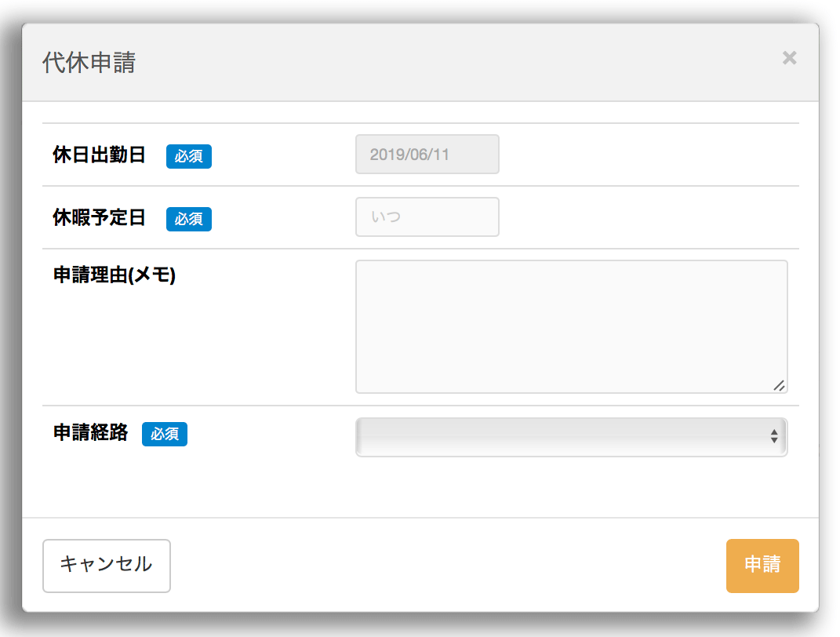Close the 代休申請 dialog with the X

pos(789,57)
